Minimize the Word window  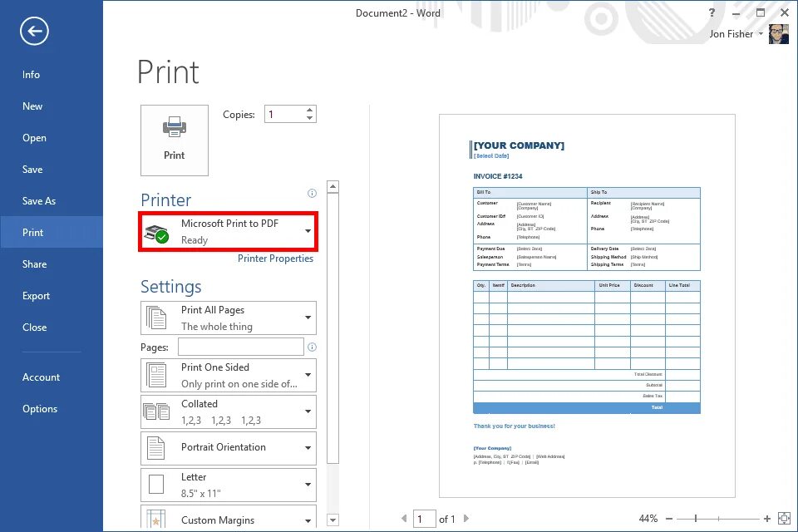(736, 12)
